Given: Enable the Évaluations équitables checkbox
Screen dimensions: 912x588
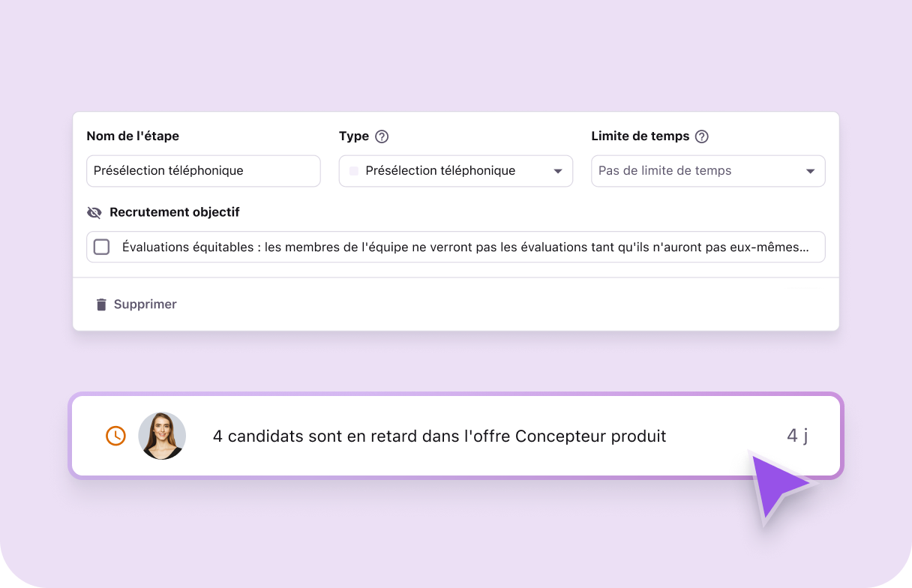Looking at the screenshot, I should tap(102, 246).
